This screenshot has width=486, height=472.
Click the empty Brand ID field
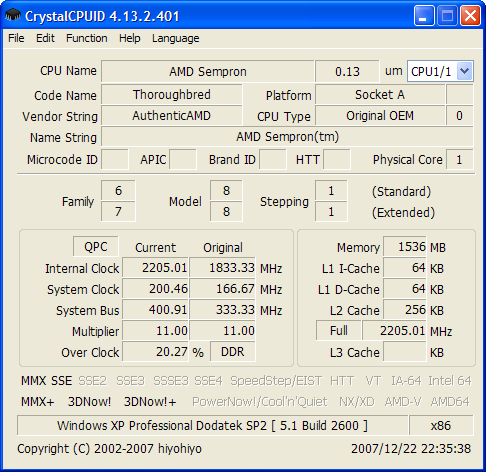point(273,160)
